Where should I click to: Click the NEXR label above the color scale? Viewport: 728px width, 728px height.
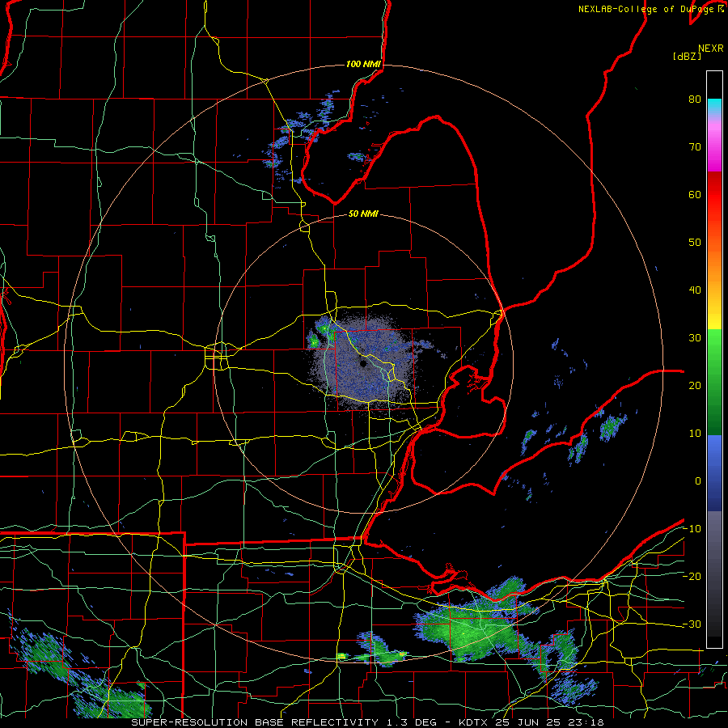point(711,49)
